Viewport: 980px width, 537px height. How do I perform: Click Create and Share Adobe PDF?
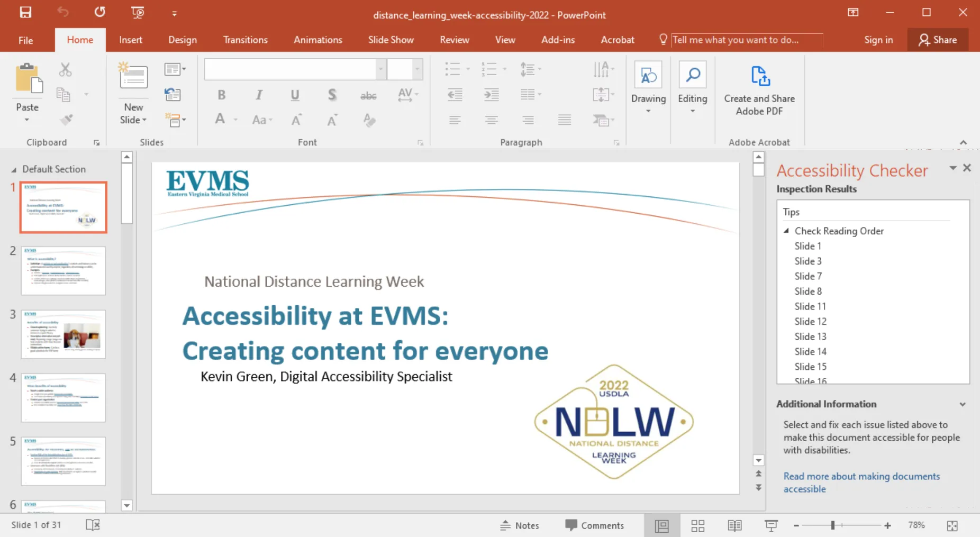pyautogui.click(x=759, y=90)
